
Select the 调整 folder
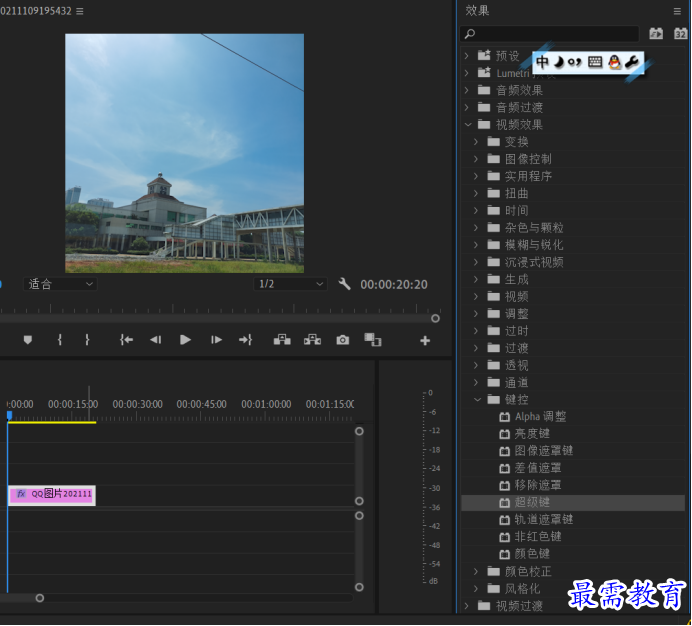(x=516, y=314)
